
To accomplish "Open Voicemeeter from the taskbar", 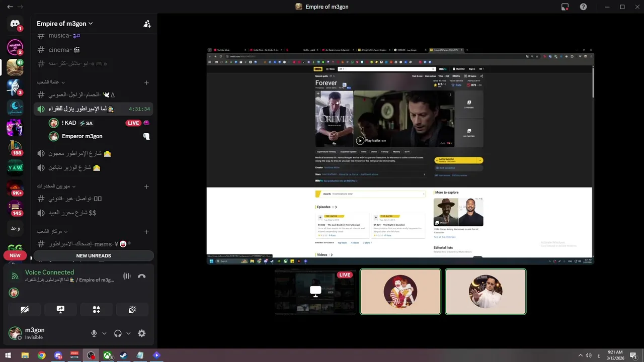I will pyautogui.click(x=74, y=355).
